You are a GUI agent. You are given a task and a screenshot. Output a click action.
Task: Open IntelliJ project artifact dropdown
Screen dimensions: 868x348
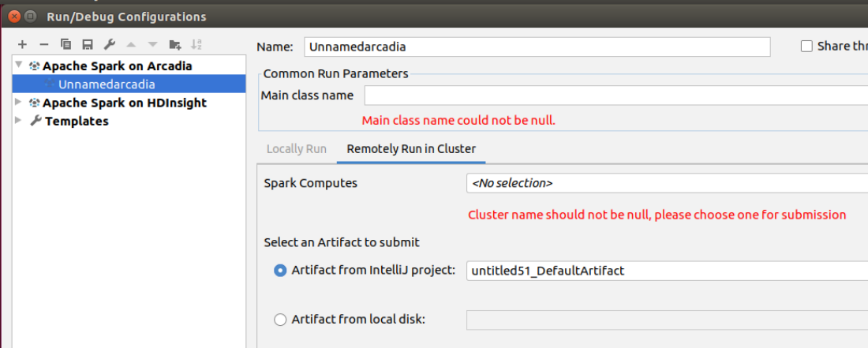pyautogui.click(x=667, y=271)
